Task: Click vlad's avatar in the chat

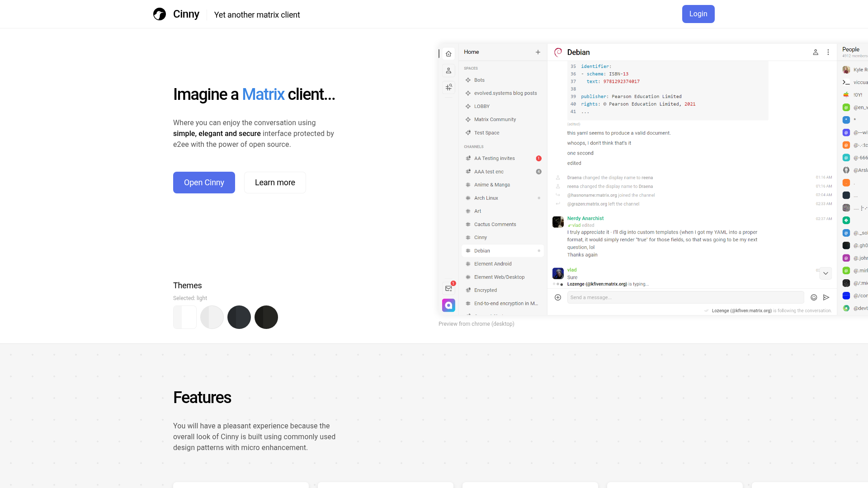Action: point(558,273)
